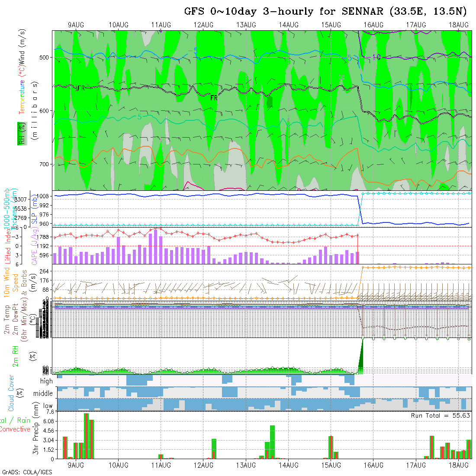476x476 pixels.
Task: Click the 1008 SLP axis value
Action: (44, 196)
